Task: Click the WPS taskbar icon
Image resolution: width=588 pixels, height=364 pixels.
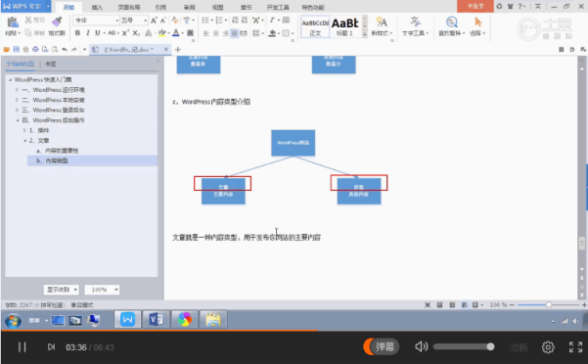Action: pyautogui.click(x=127, y=320)
